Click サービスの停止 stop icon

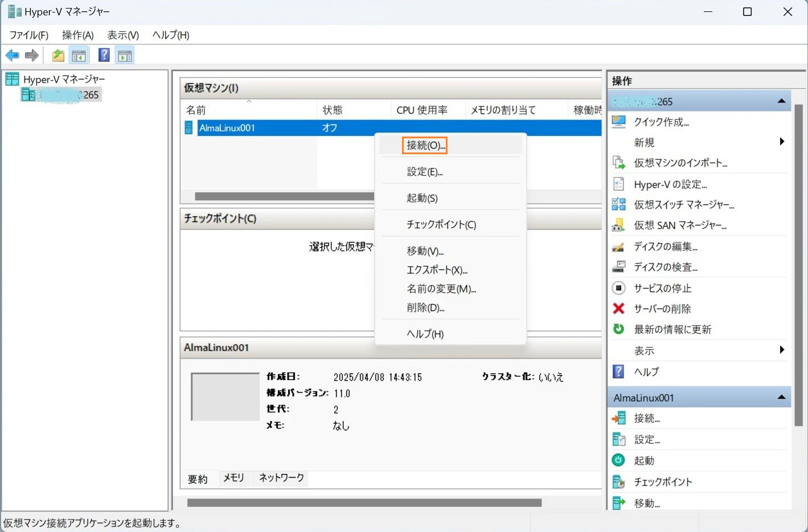(618, 288)
